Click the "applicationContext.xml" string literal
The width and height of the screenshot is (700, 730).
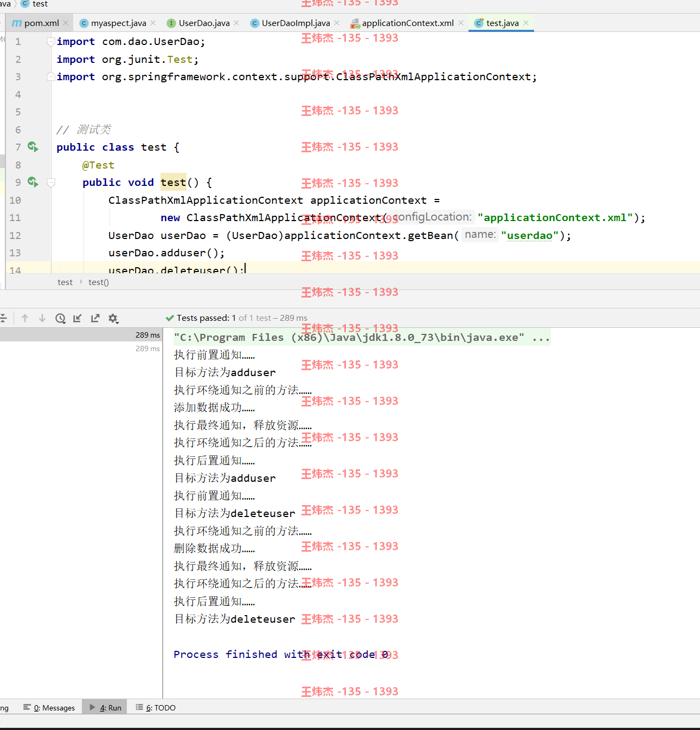[x=555, y=218]
